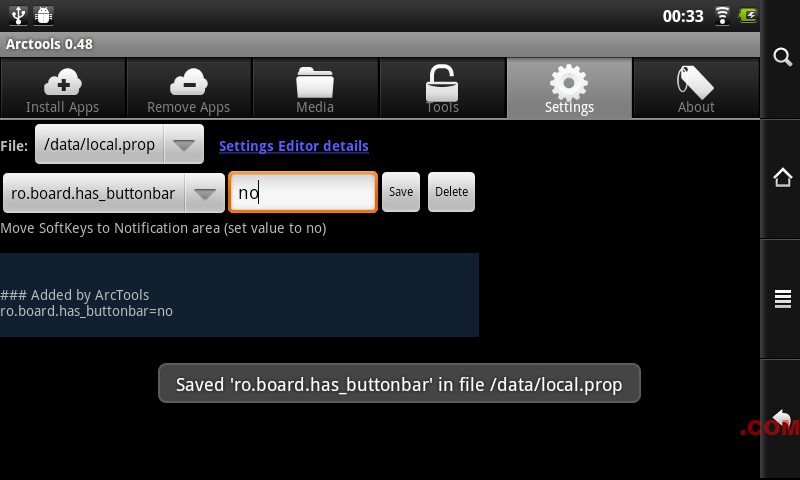Tap the search magnifier softkey
The width and height of the screenshot is (800, 480).
(x=782, y=57)
